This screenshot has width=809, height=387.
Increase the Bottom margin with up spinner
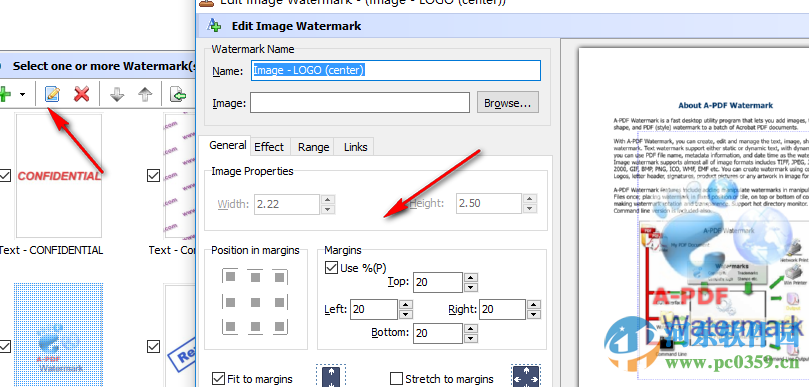tap(471, 329)
